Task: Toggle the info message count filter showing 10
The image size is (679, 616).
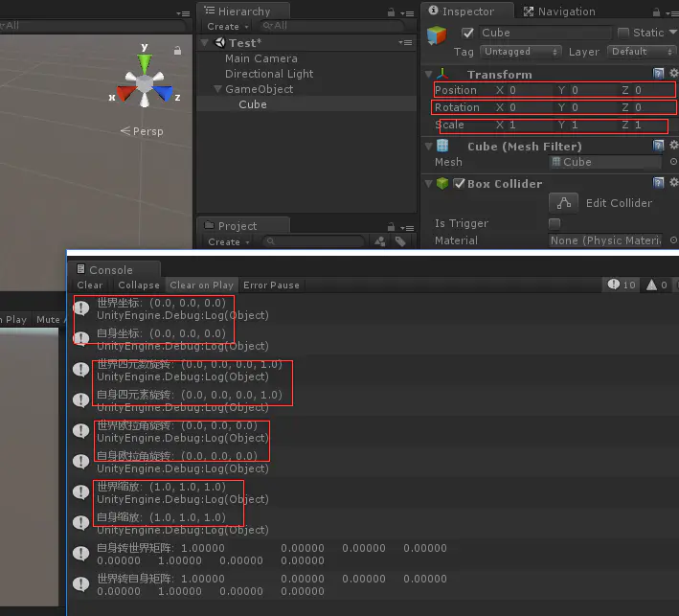Action: click(x=621, y=285)
